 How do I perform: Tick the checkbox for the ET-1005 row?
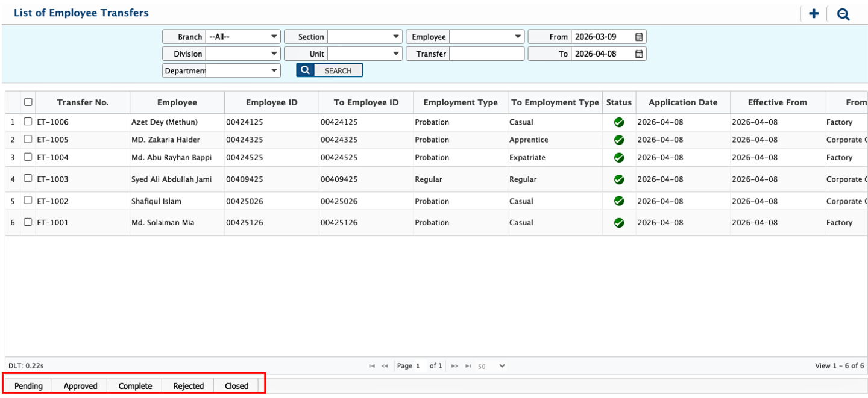tap(28, 140)
